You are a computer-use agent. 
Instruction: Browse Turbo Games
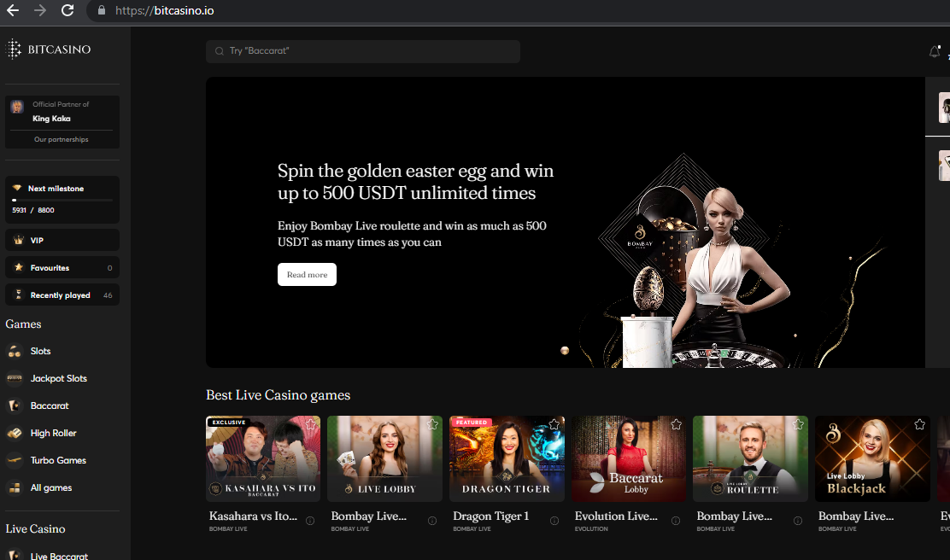point(46,460)
